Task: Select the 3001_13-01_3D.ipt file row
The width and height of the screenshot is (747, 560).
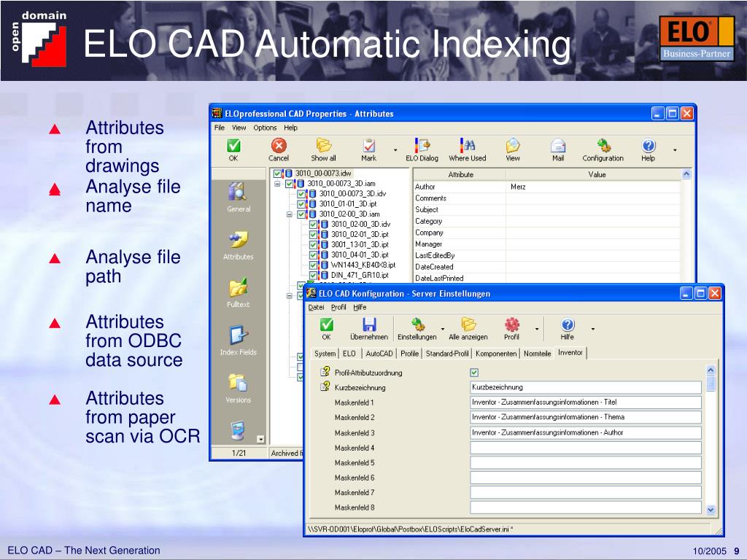Action: pyautogui.click(x=360, y=245)
